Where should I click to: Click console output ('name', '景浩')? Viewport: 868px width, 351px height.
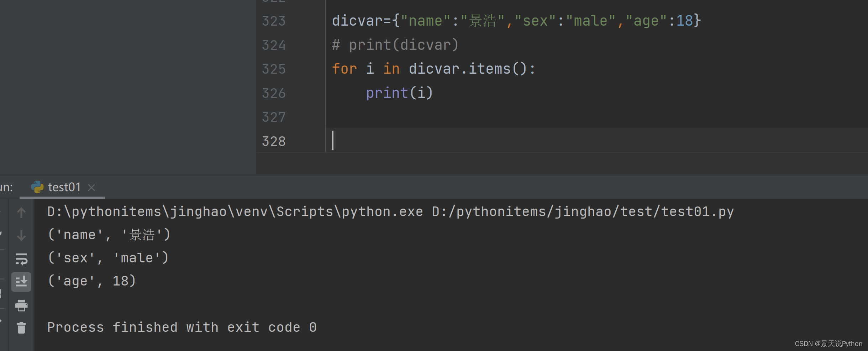pos(109,235)
